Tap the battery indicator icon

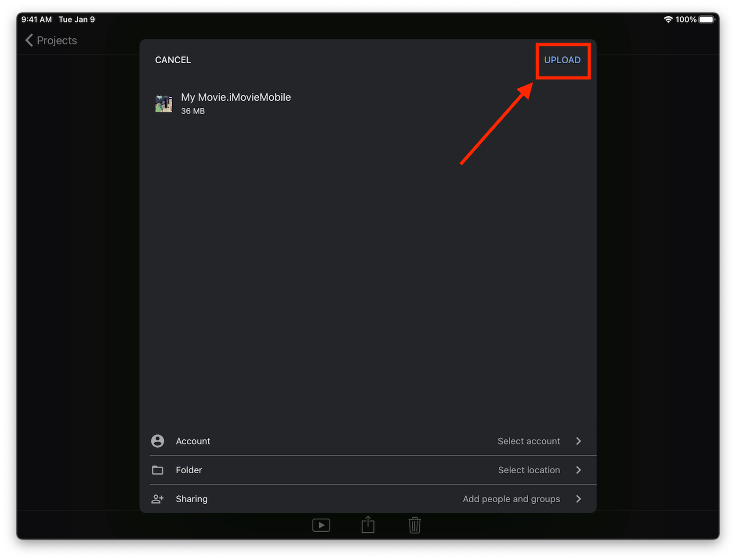click(x=707, y=19)
